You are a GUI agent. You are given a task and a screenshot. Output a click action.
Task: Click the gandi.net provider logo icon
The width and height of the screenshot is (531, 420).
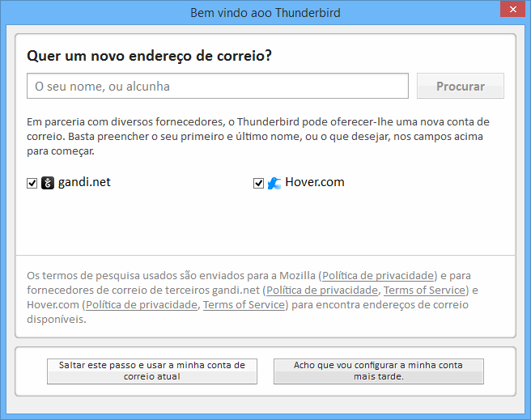point(48,183)
